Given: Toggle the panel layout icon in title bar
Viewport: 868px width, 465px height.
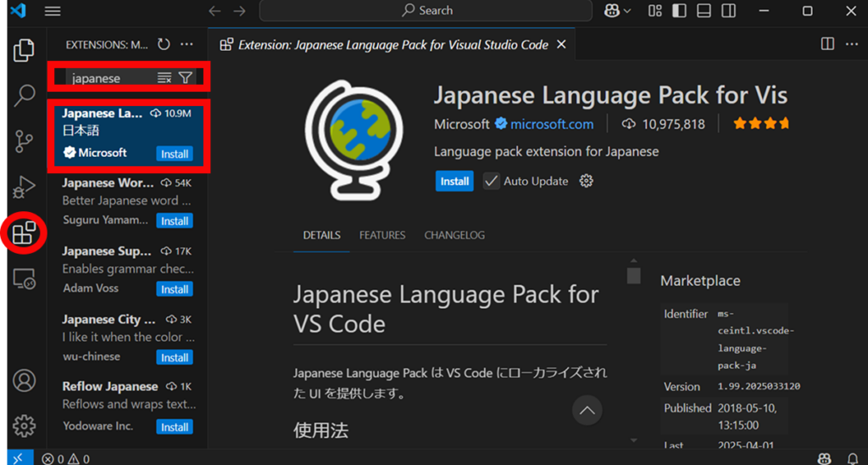Looking at the screenshot, I should pyautogui.click(x=704, y=10).
